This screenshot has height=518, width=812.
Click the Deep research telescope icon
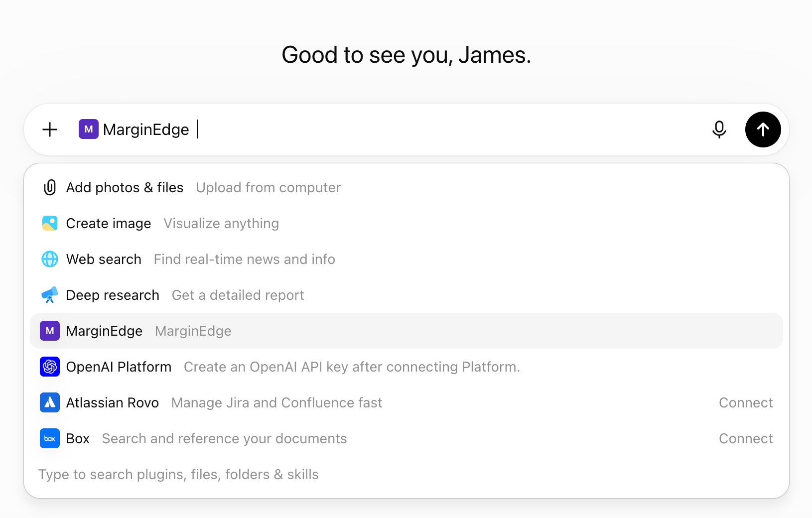(x=50, y=295)
